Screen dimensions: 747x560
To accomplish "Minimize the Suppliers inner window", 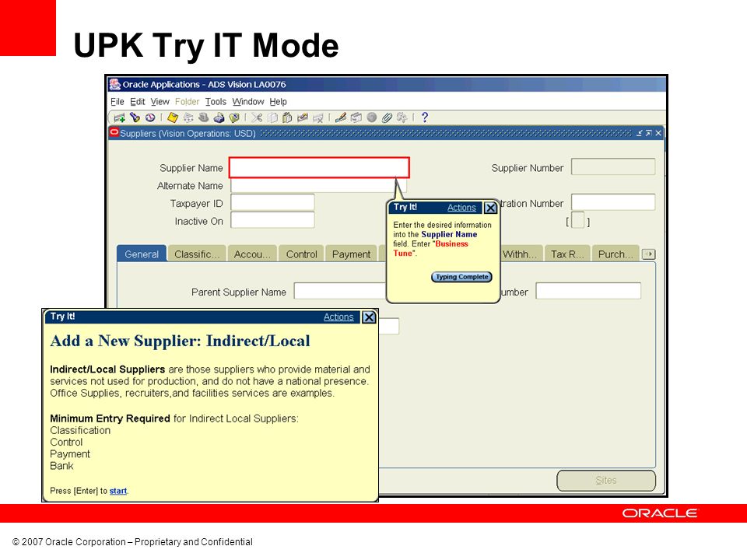I will (x=640, y=133).
